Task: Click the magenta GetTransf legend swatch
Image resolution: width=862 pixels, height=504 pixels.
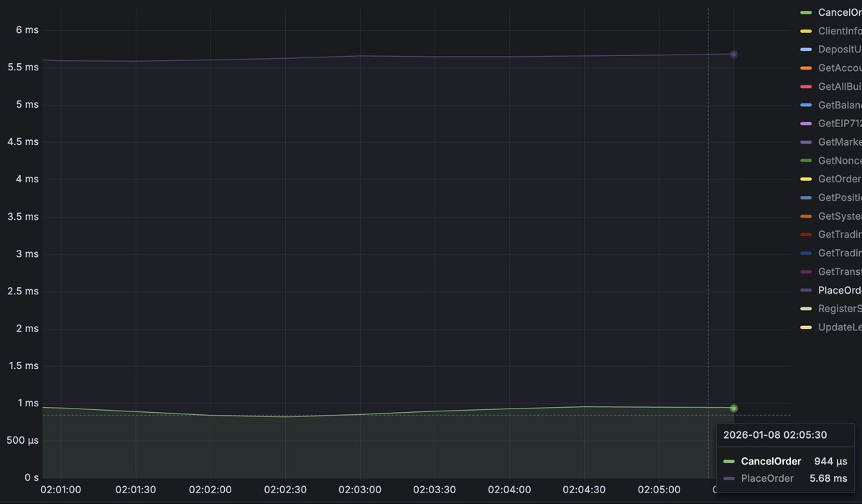Action: (806, 271)
